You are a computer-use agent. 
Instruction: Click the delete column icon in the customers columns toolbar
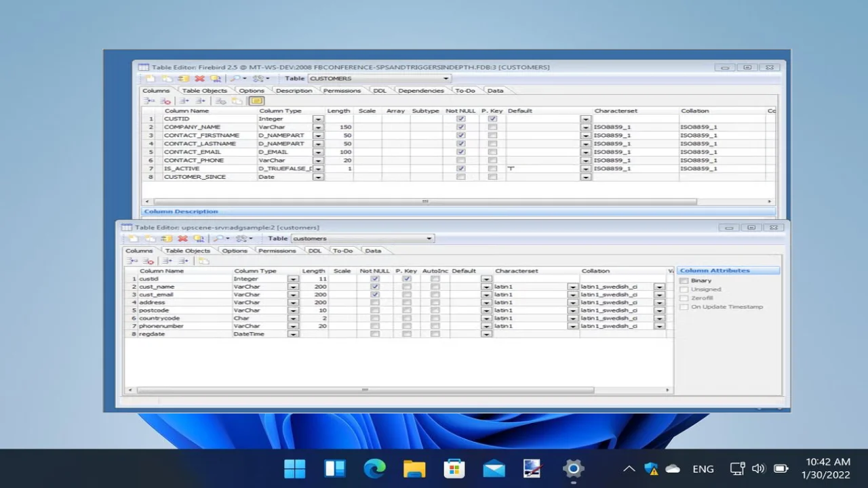149,261
